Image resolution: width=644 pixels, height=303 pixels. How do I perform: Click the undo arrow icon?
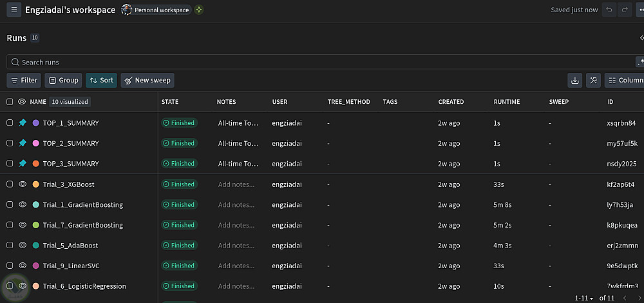609,10
